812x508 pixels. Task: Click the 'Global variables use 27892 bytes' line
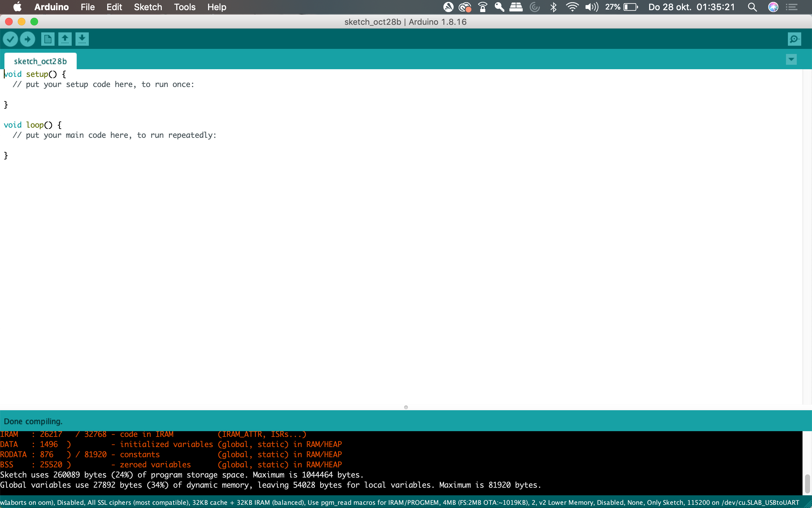coord(271,485)
